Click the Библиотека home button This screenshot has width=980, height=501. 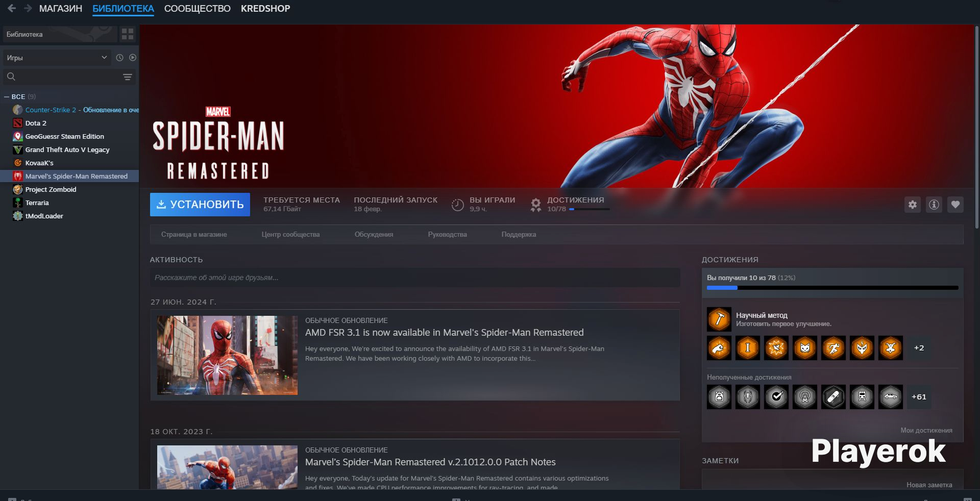60,34
